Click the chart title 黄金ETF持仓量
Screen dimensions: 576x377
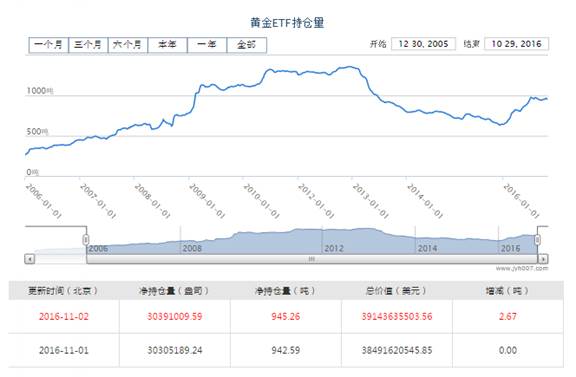[287, 23]
